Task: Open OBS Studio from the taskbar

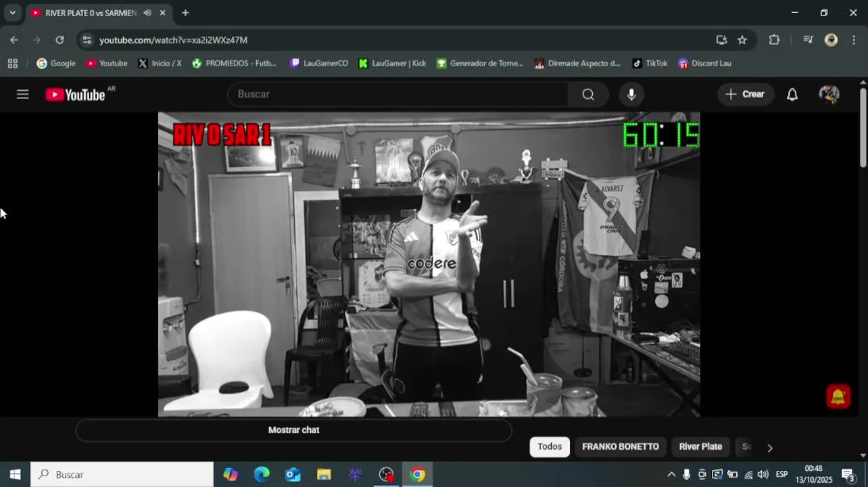Action: 386,475
